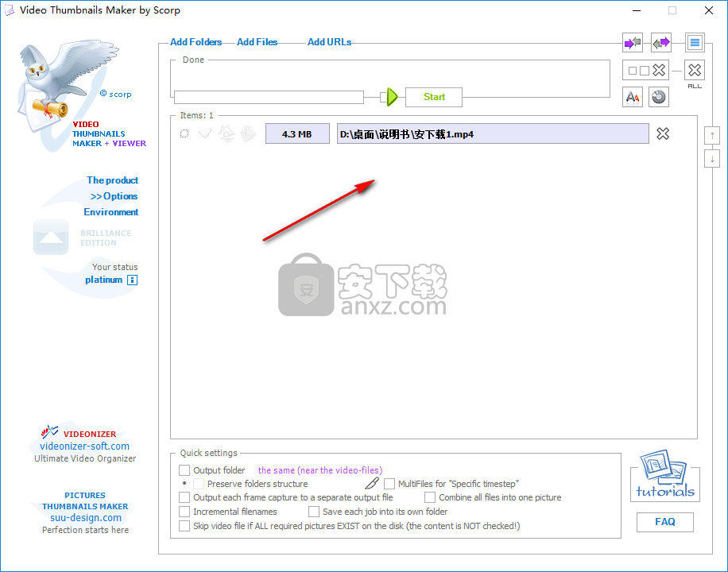Click the Your status label
The image size is (728, 572).
tap(114, 267)
